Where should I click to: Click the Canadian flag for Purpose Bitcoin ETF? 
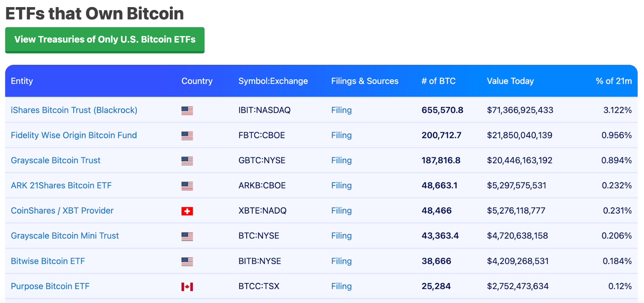[187, 286]
